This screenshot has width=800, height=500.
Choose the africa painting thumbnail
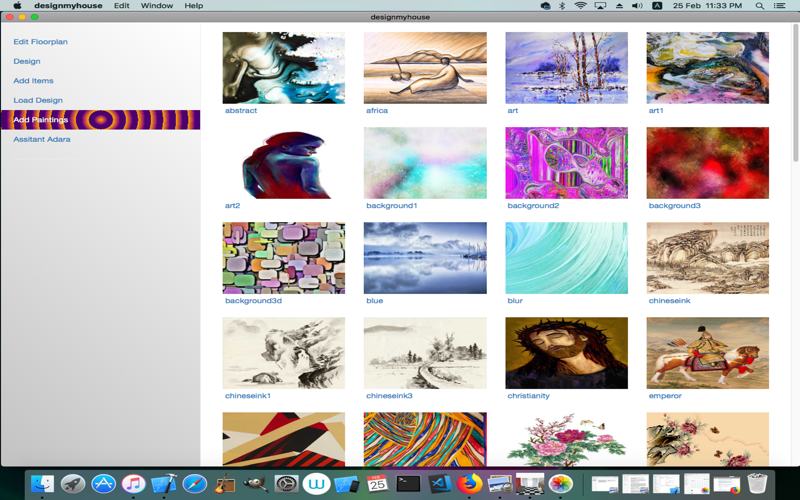[x=425, y=68]
